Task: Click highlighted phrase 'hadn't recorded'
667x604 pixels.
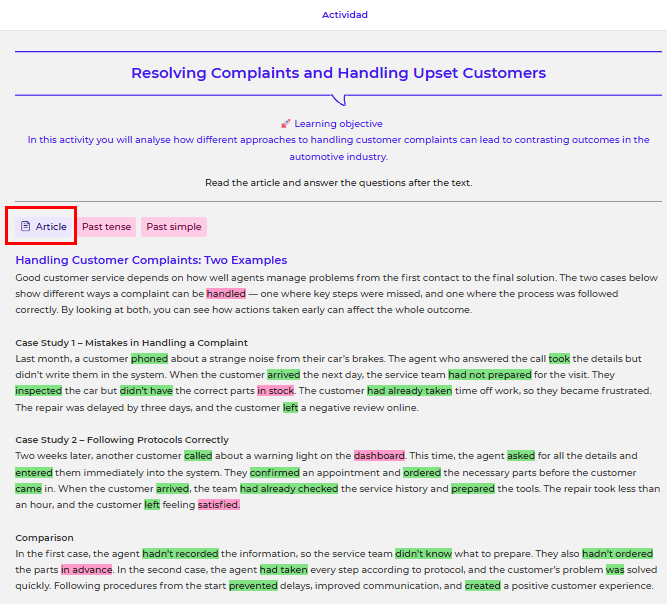Action: coord(179,553)
